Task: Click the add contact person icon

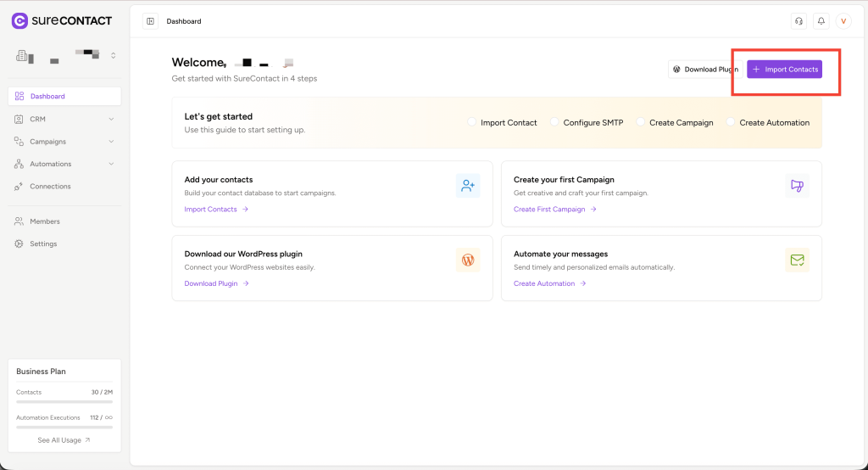Action: point(468,186)
